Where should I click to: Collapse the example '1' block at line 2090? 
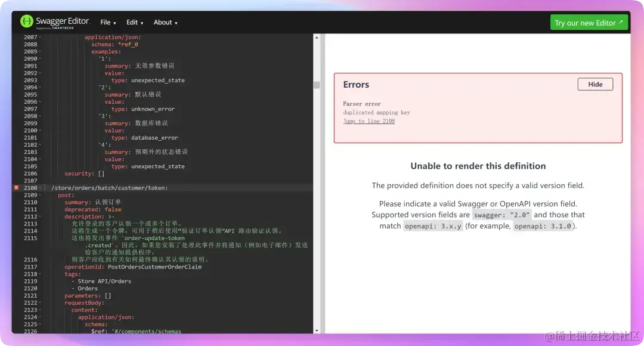(x=40, y=58)
